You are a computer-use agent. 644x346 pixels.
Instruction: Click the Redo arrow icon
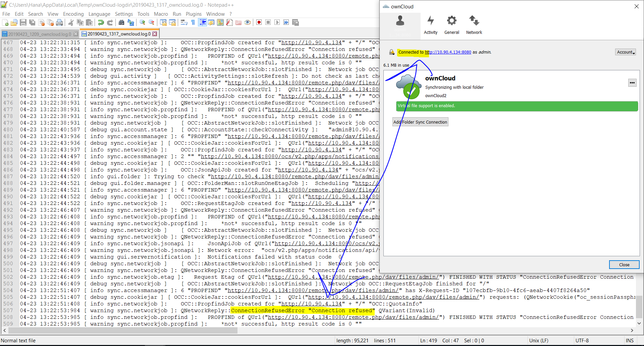pos(110,22)
